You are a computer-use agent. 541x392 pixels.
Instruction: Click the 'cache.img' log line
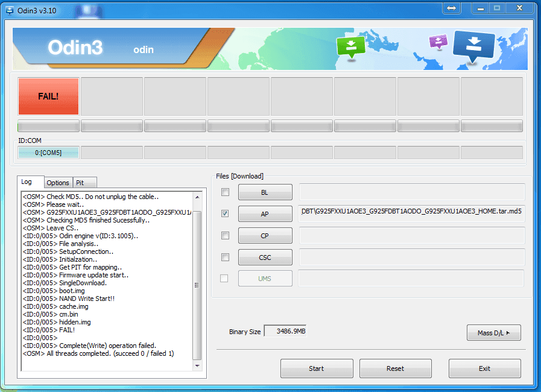pos(55,307)
